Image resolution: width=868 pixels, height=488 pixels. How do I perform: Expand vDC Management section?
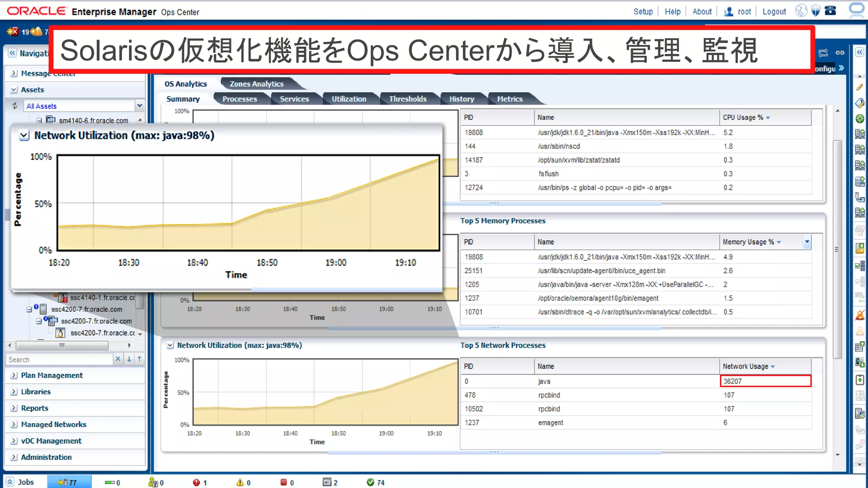[14, 441]
